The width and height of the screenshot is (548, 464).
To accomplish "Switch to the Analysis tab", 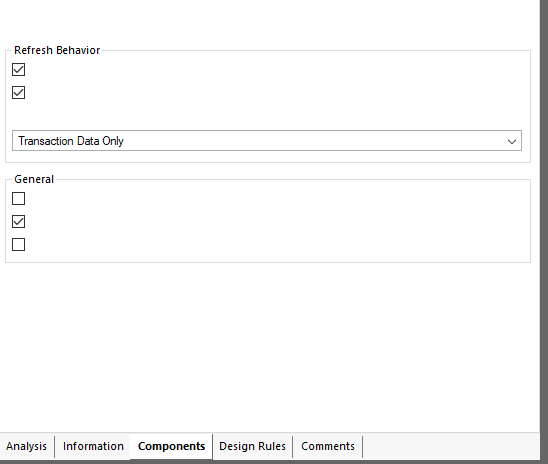I will [27, 446].
